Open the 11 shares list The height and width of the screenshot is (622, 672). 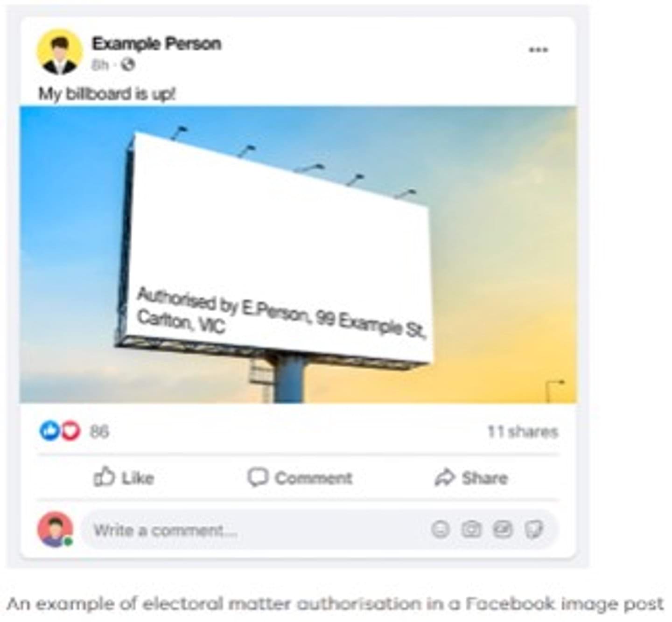(523, 432)
